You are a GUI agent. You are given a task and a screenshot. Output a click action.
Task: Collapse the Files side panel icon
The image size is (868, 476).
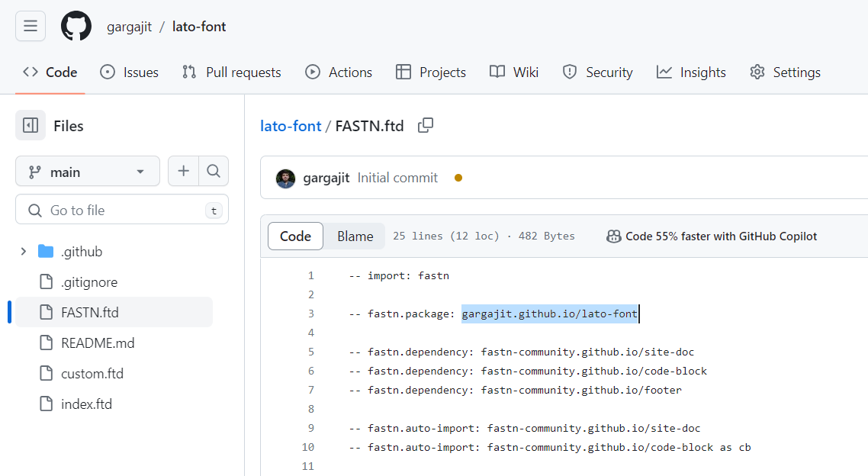point(31,126)
